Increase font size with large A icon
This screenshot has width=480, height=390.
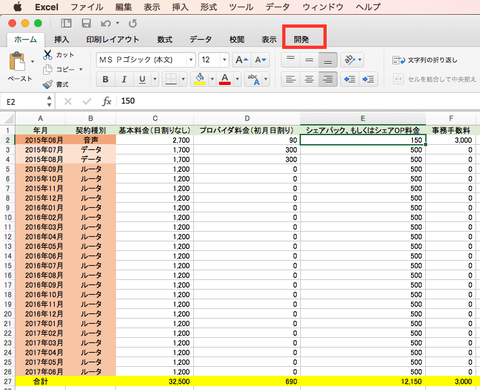241,60
